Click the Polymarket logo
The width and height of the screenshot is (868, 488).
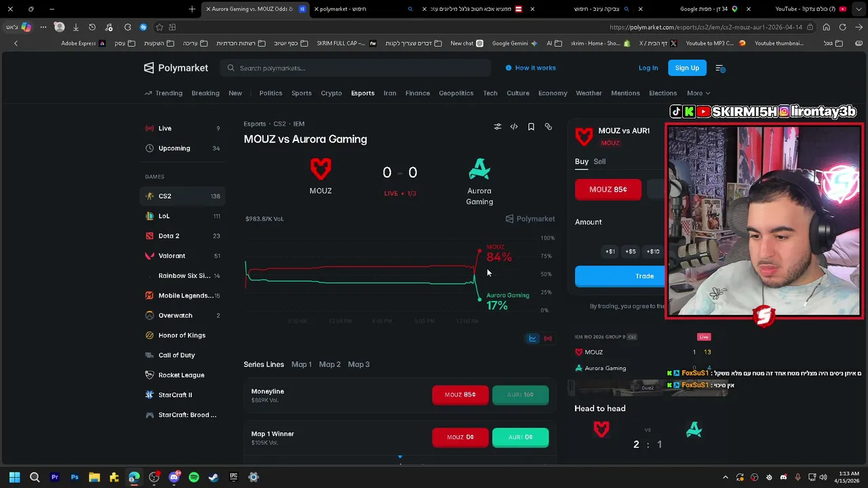(x=176, y=68)
